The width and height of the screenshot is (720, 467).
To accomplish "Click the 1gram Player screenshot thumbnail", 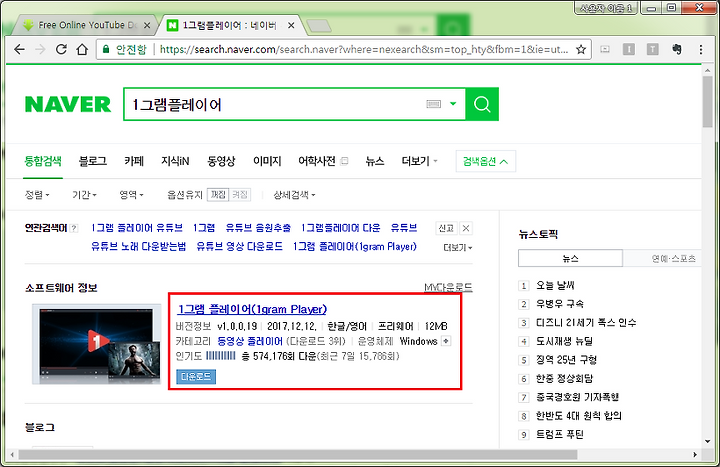I will (x=97, y=344).
